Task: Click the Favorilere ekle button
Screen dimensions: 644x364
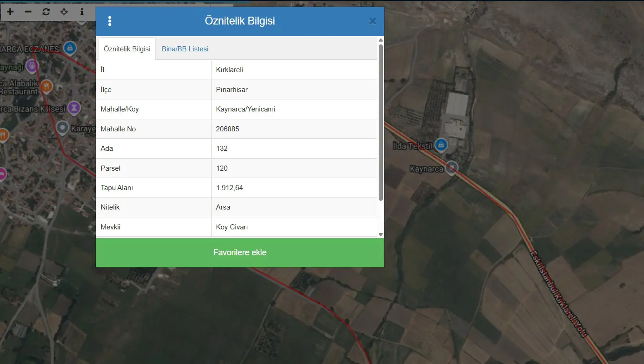Action: tap(240, 253)
